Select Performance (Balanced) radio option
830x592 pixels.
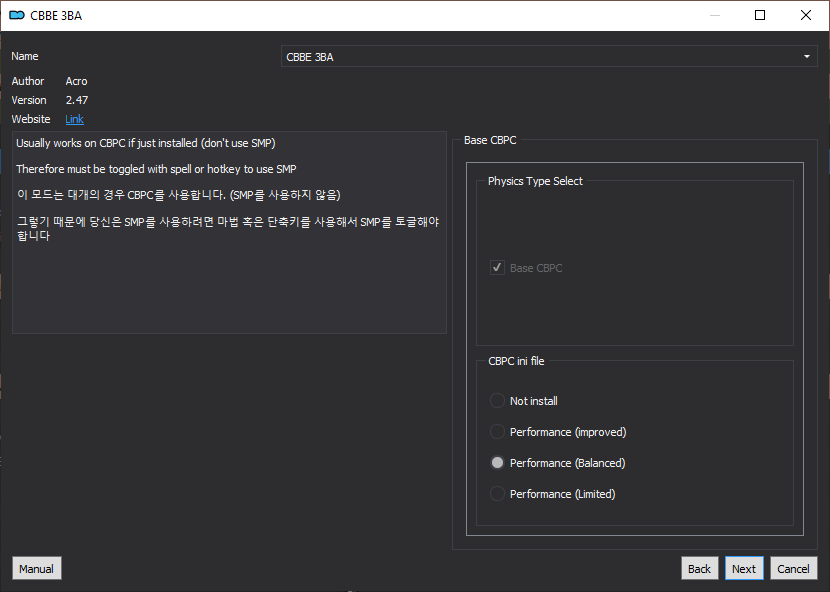coord(497,463)
